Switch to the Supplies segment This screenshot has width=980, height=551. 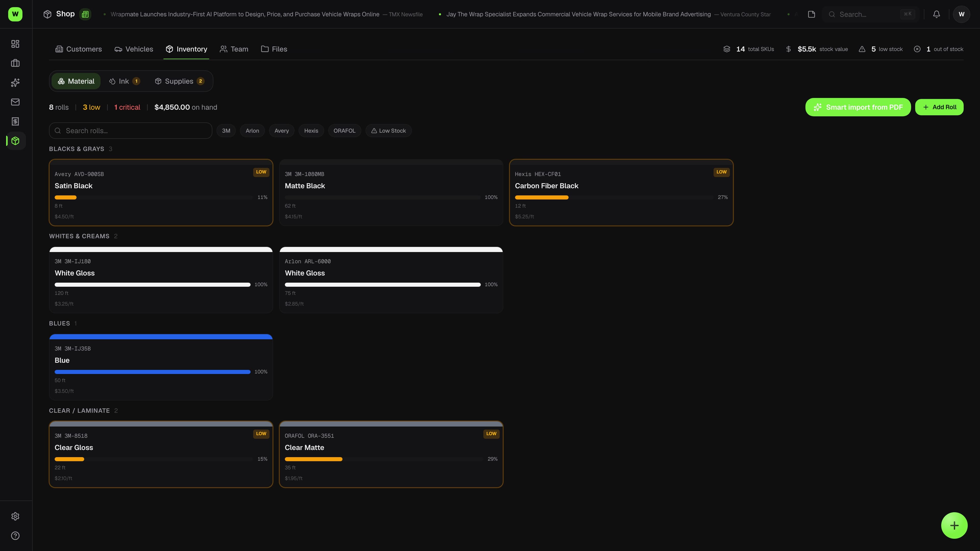coord(180,81)
